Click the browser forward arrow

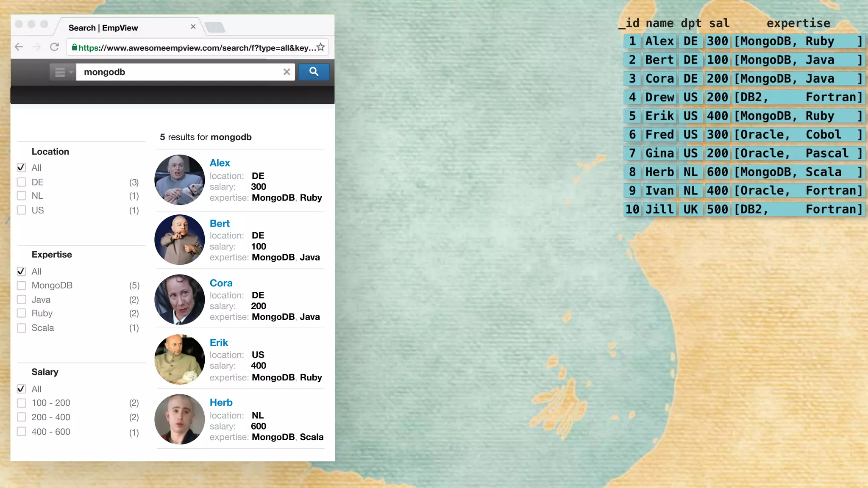36,47
